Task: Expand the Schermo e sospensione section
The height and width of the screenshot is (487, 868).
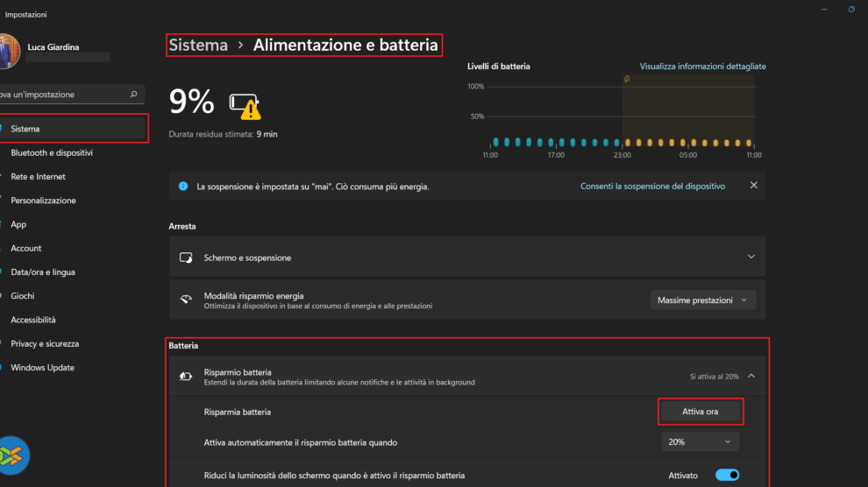Action: (751, 258)
